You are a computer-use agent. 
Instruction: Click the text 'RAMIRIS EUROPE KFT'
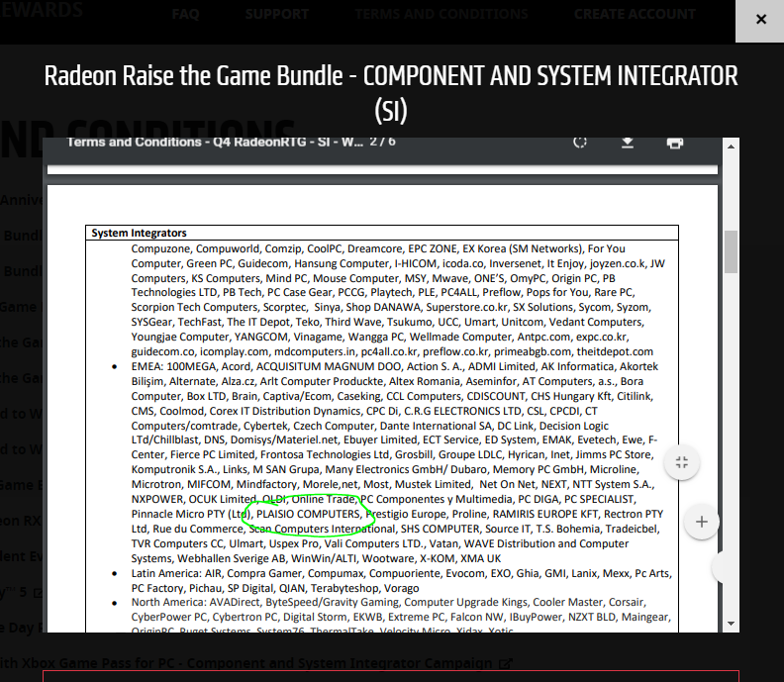[545, 514]
